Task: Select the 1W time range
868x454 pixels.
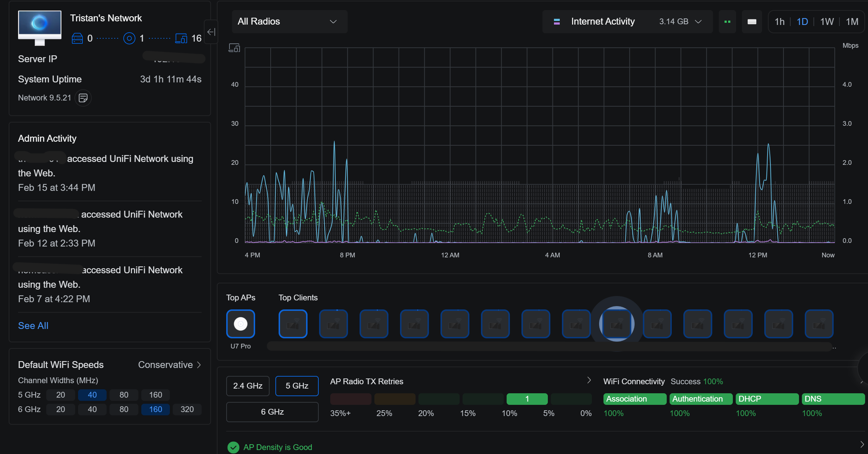Action: 827,21
